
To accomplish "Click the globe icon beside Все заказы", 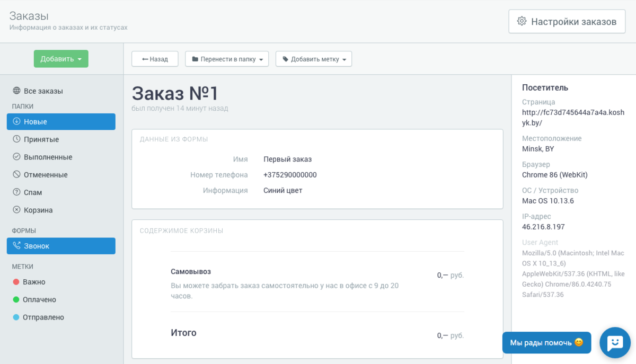I will tap(16, 91).
